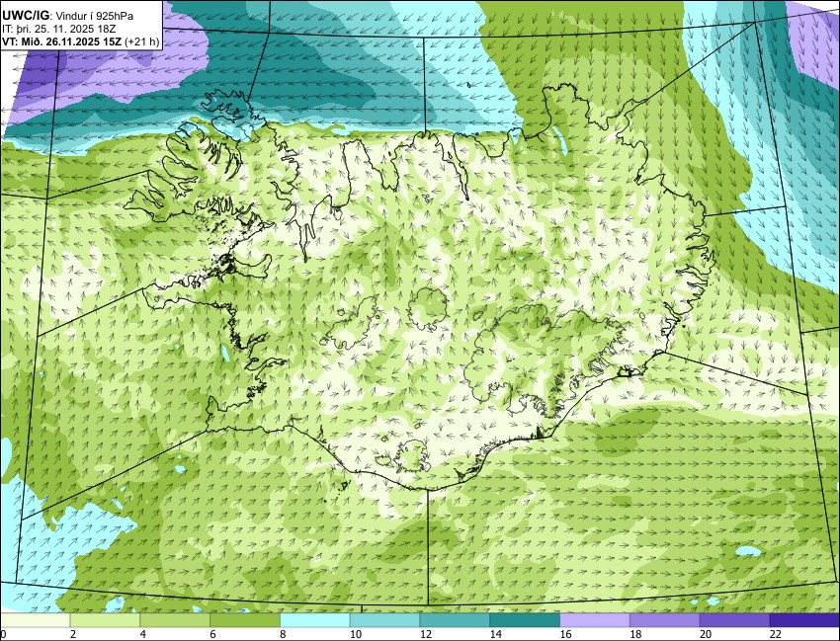Click the 14–16 m/s dark teal swatch
840x641 pixels.
tap(525, 620)
